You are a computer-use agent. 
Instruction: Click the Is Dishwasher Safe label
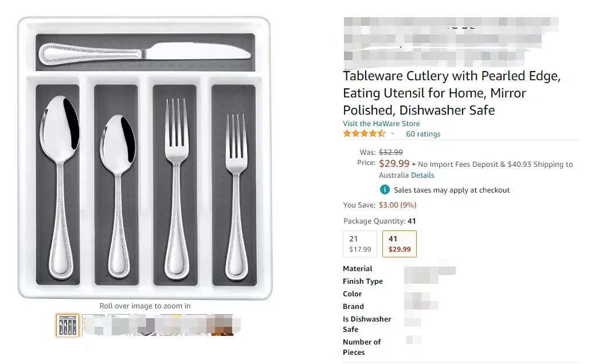click(x=367, y=324)
